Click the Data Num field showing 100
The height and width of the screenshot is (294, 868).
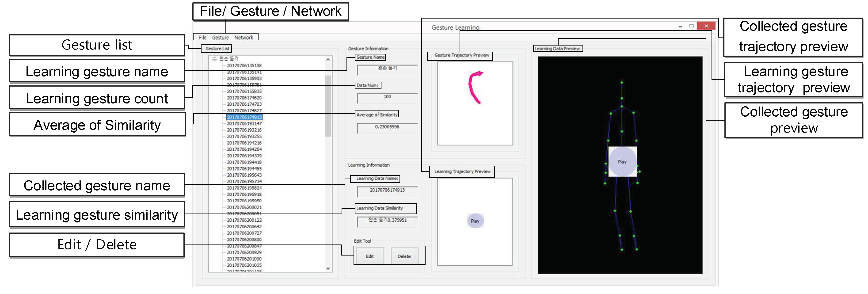point(387,98)
